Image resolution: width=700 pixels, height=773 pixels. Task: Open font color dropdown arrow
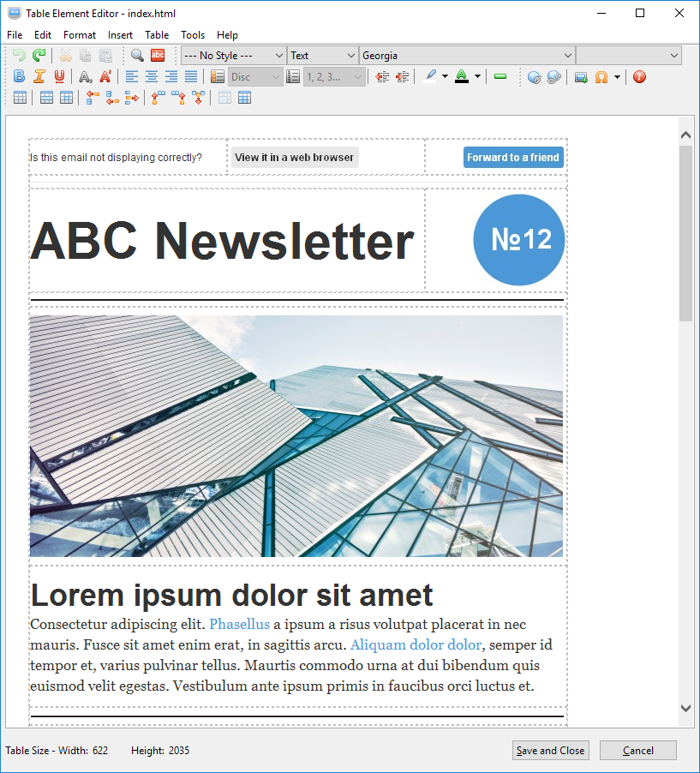(477, 76)
